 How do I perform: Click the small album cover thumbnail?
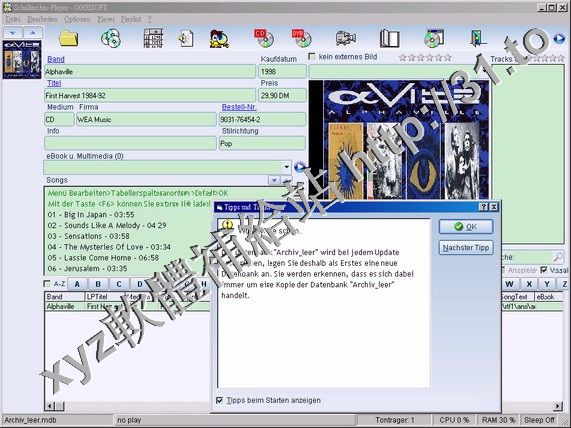pyautogui.click(x=22, y=59)
